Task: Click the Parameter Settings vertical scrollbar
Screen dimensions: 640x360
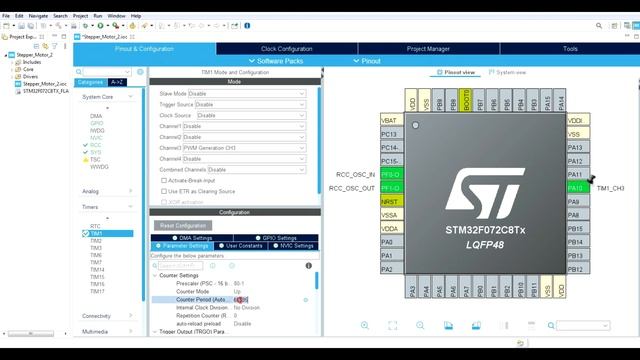Action: [x=316, y=281]
